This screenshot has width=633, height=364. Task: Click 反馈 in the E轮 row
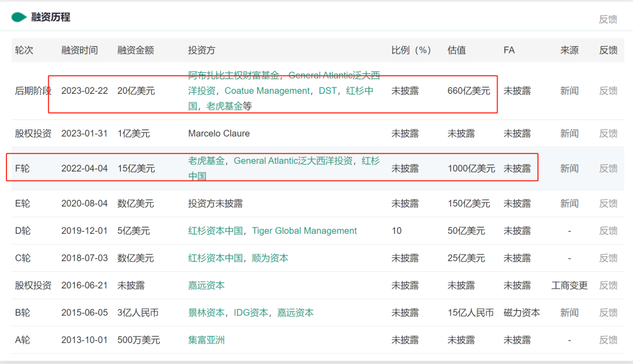[608, 204]
